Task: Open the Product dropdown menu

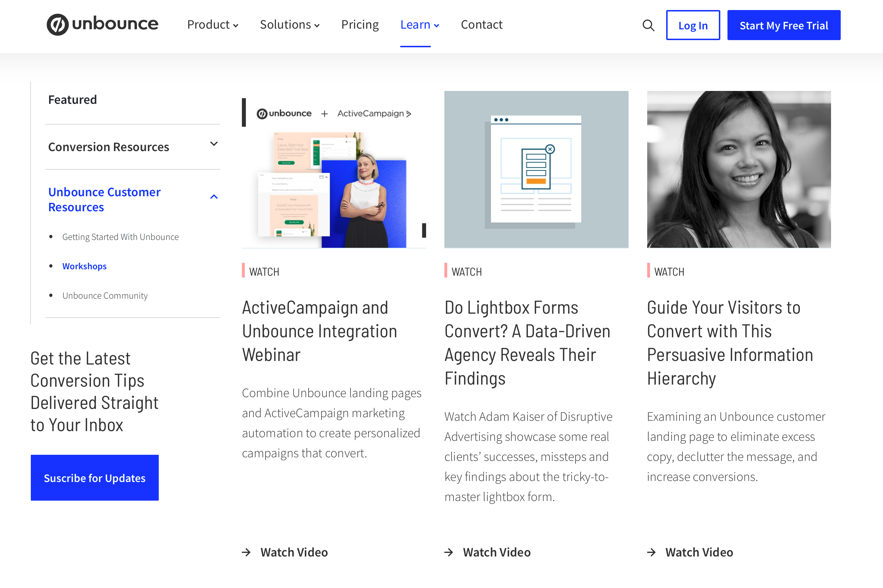Action: tap(213, 25)
